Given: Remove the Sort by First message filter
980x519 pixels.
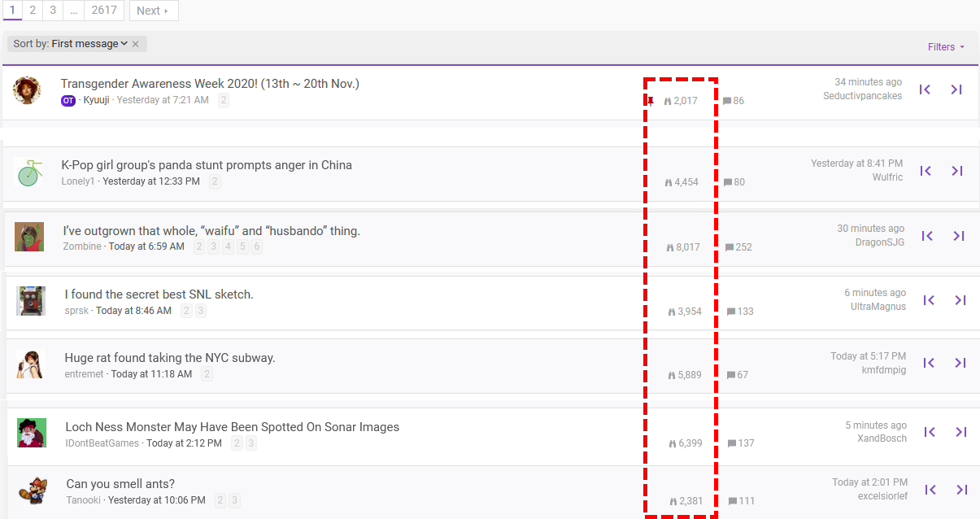Looking at the screenshot, I should coord(136,44).
